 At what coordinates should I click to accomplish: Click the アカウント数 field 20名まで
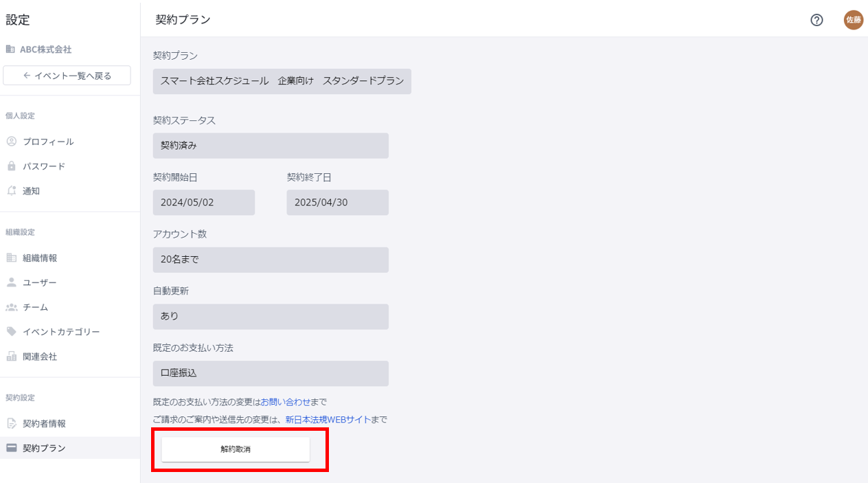(271, 260)
